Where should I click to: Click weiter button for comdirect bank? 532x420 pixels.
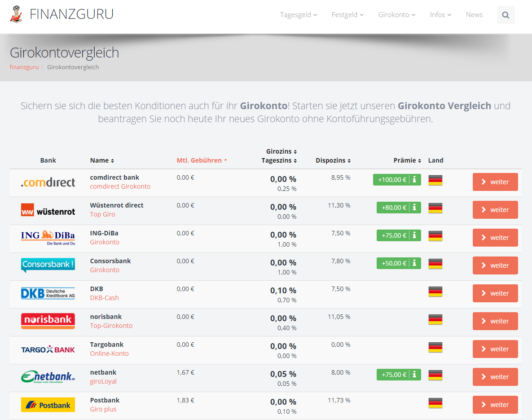tap(495, 182)
